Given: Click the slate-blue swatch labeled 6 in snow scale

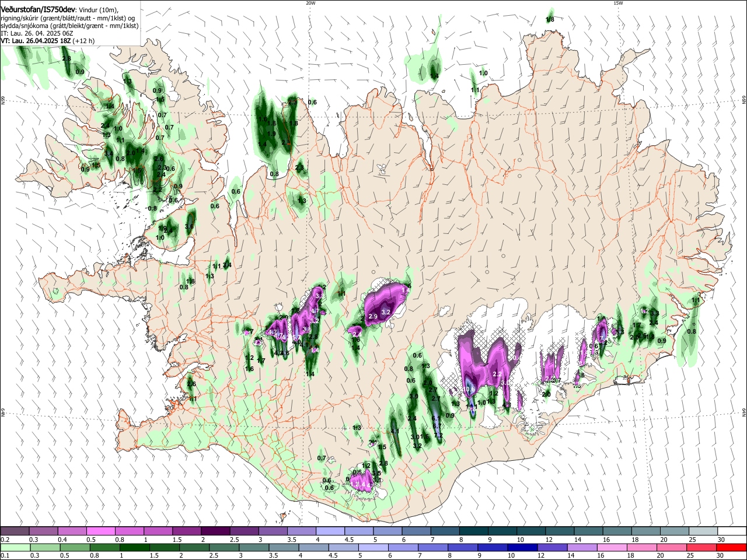Looking at the screenshot, I should click(416, 531).
